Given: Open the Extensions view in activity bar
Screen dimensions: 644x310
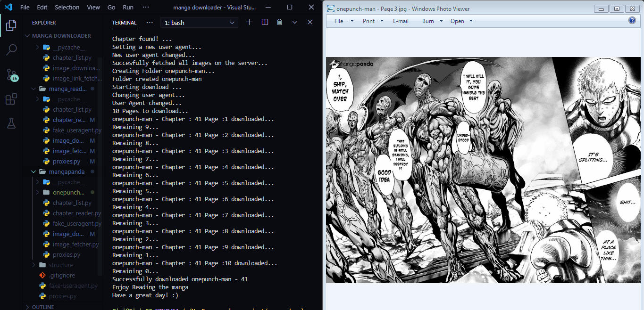Looking at the screenshot, I should click(x=11, y=99).
